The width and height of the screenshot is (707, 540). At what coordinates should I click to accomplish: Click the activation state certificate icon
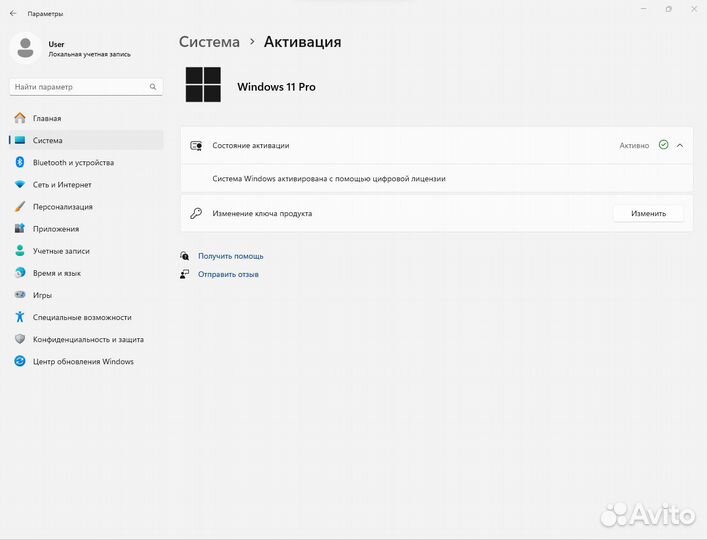pos(196,146)
